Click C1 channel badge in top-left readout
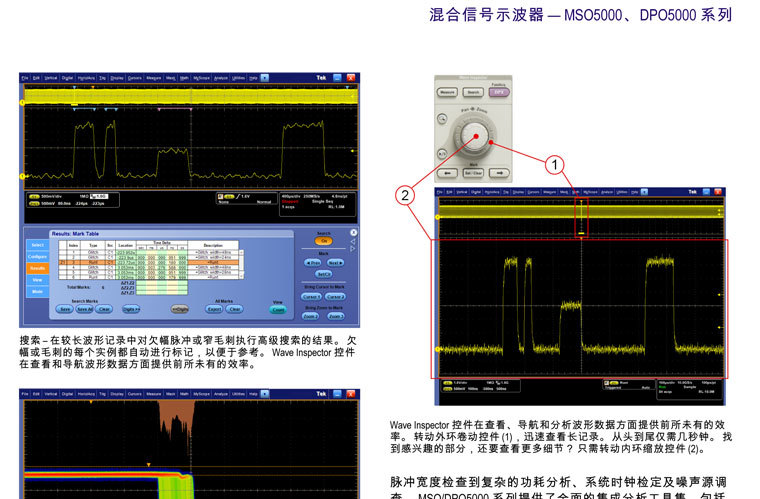The width and height of the screenshot is (760, 499). tap(34, 197)
